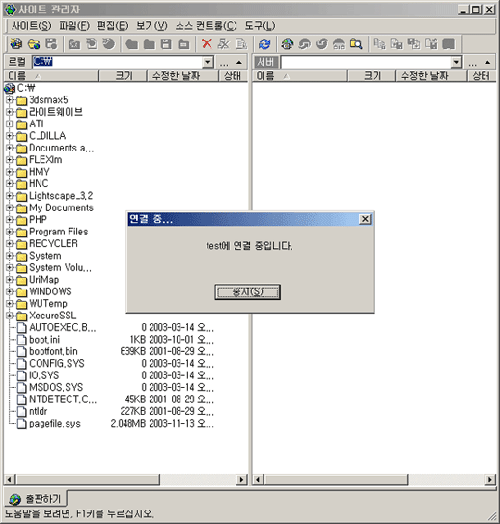The height and width of the screenshot is (524, 500).
Task: Select the boot.ini file
Action: [44, 340]
